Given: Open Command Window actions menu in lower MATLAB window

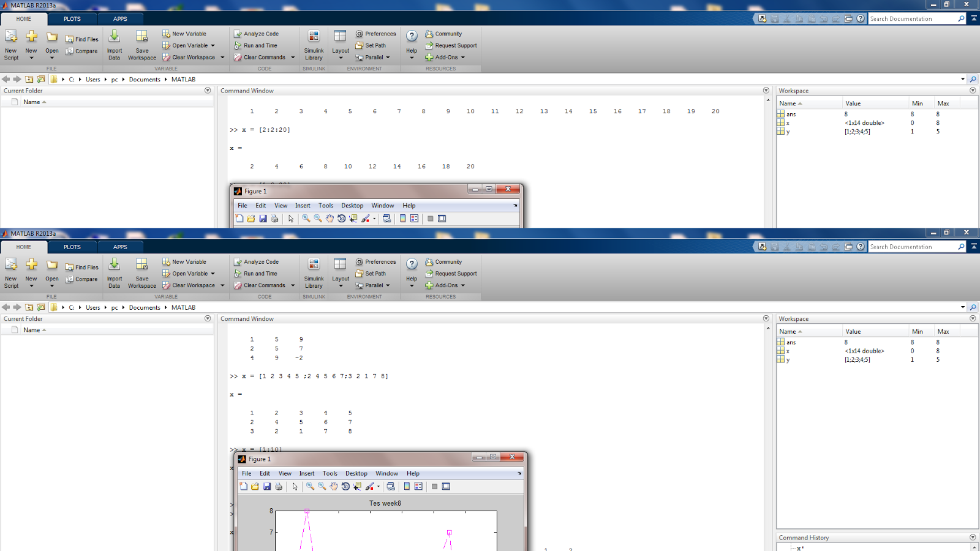Looking at the screenshot, I should (766, 318).
